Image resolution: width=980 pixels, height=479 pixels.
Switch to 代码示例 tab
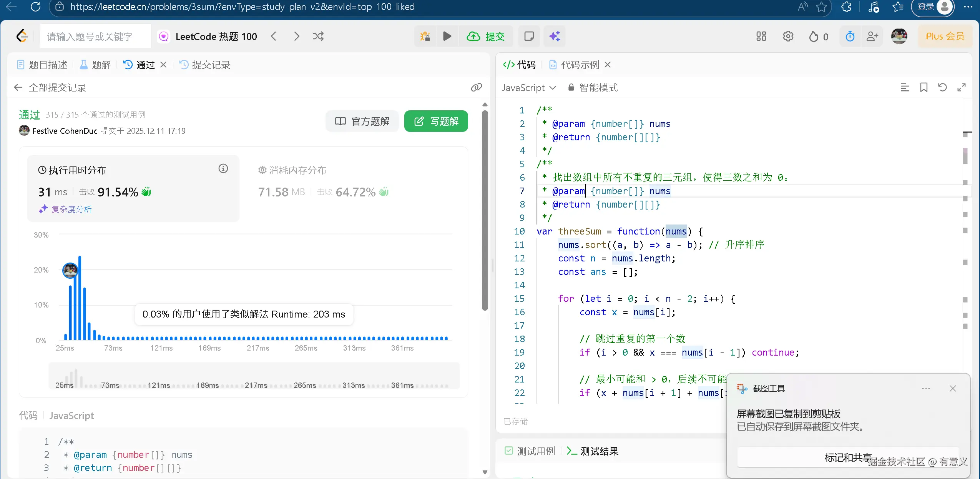574,65
